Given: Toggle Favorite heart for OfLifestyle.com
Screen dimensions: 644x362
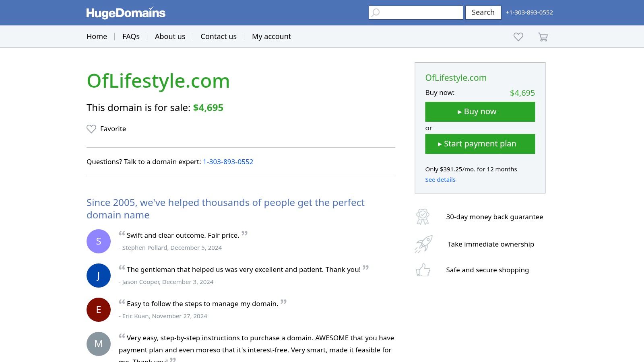Looking at the screenshot, I should [x=92, y=129].
